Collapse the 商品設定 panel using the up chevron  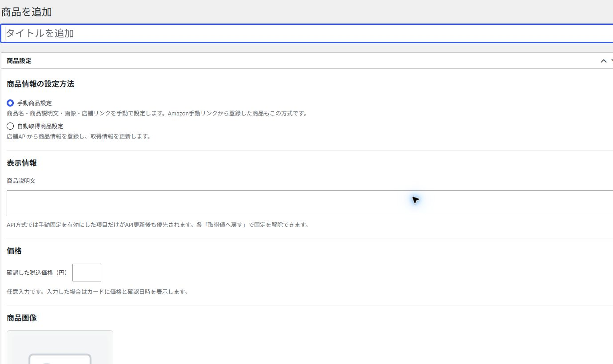(603, 61)
